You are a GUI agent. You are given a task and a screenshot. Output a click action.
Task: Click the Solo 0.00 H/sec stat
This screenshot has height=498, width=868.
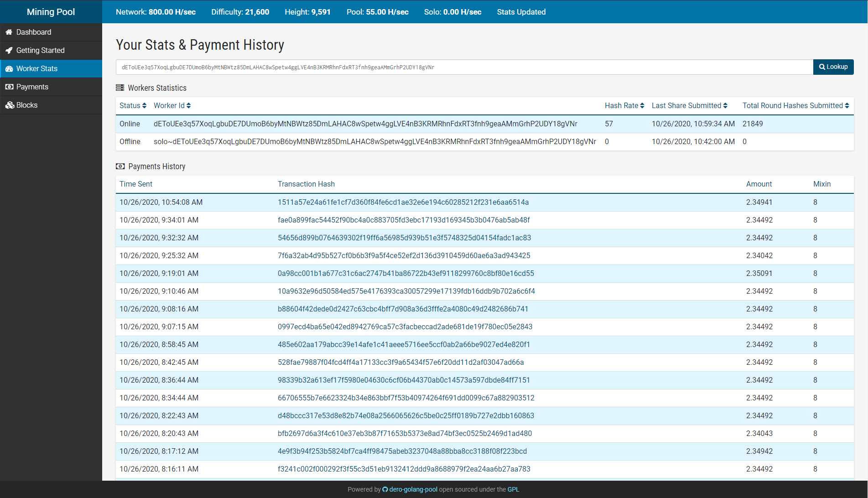coord(452,12)
